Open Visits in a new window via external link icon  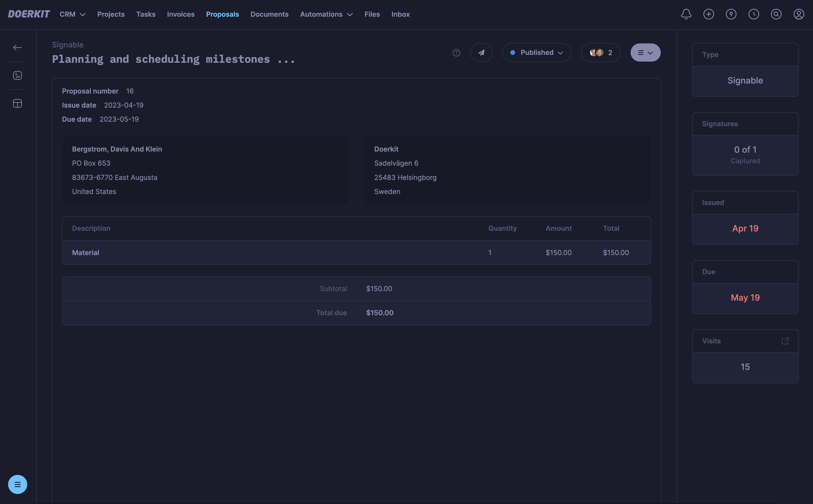[x=786, y=341]
